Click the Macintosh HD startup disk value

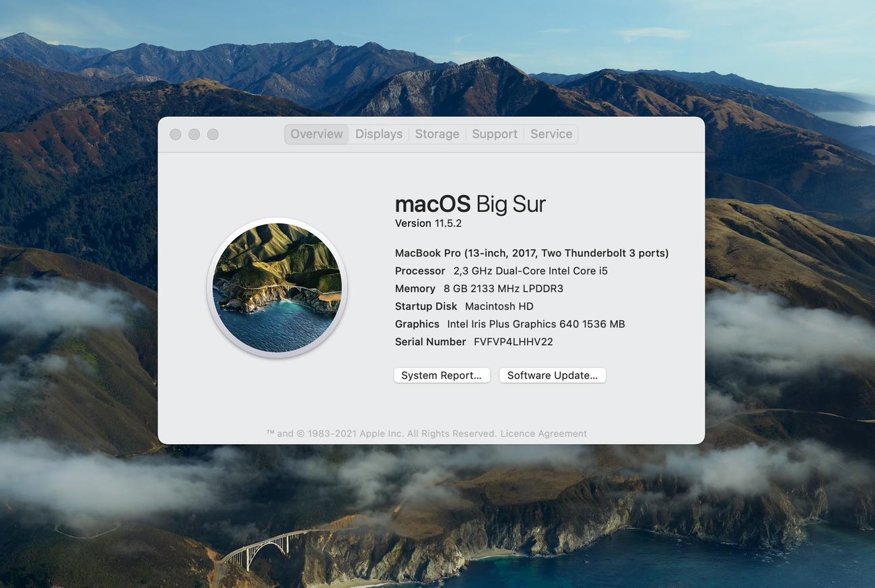click(x=499, y=306)
